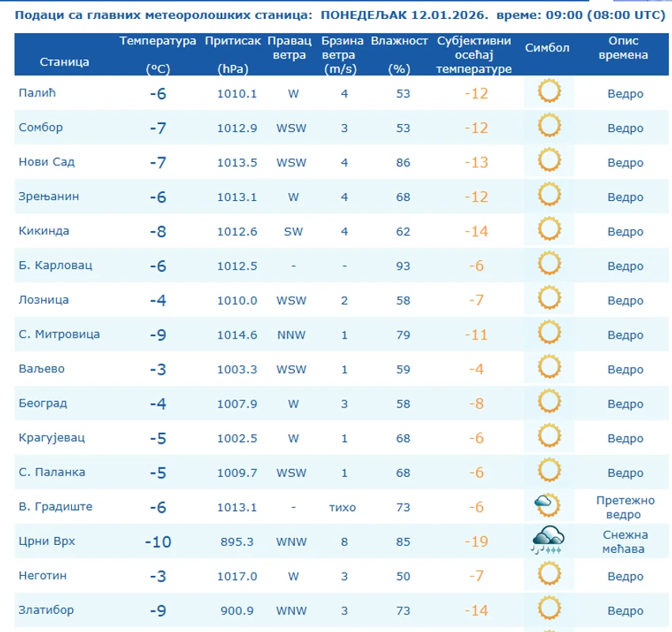Click the Сомбор station name
The height and width of the screenshot is (632, 672).
coord(40,127)
